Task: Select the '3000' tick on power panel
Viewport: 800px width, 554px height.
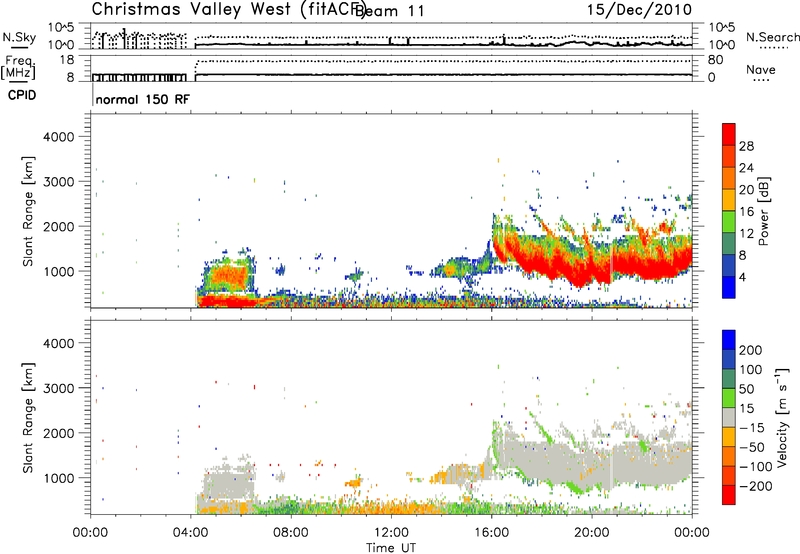Action: pos(58,182)
